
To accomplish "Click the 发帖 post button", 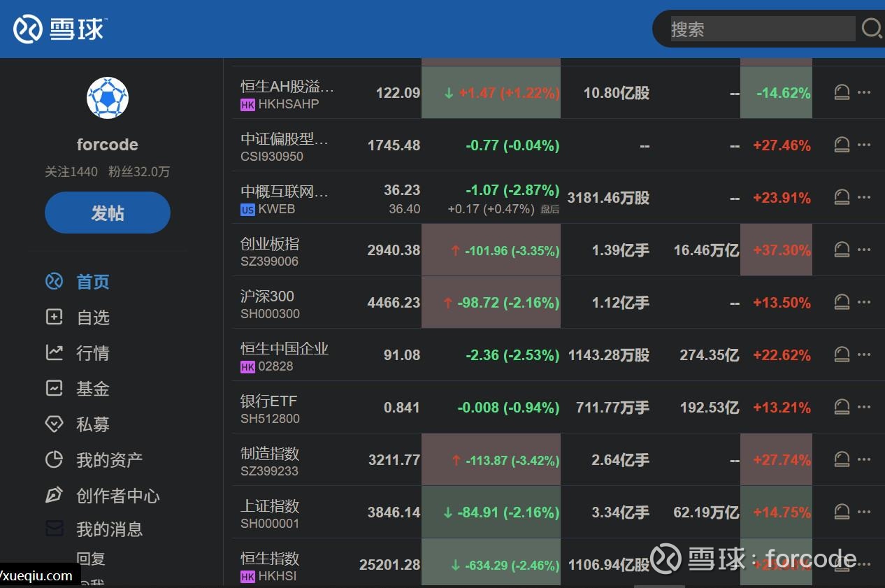I will point(108,213).
